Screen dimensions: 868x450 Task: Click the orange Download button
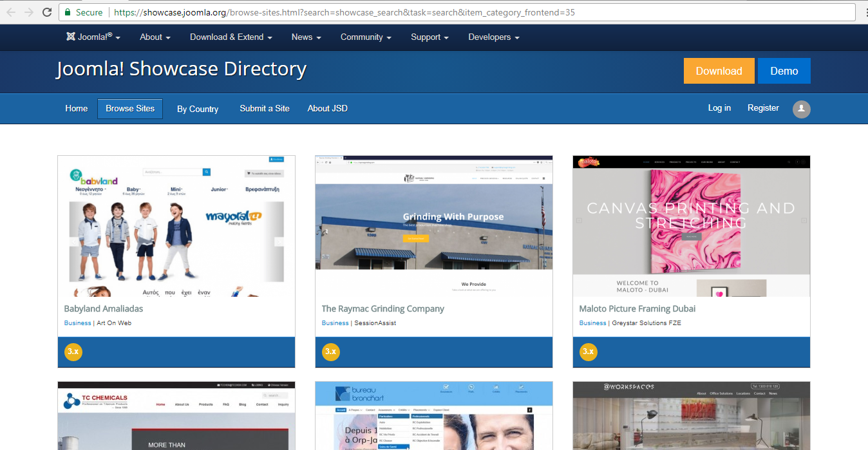pos(719,71)
